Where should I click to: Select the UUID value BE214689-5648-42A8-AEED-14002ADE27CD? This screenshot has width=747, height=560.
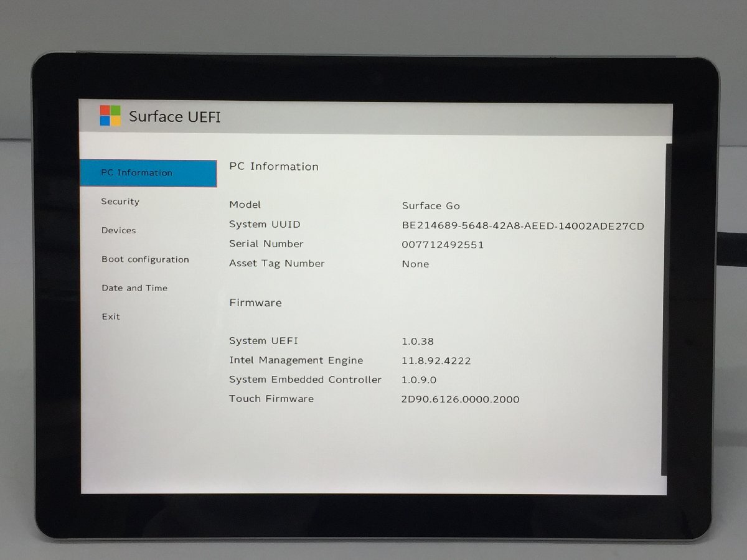(x=523, y=226)
